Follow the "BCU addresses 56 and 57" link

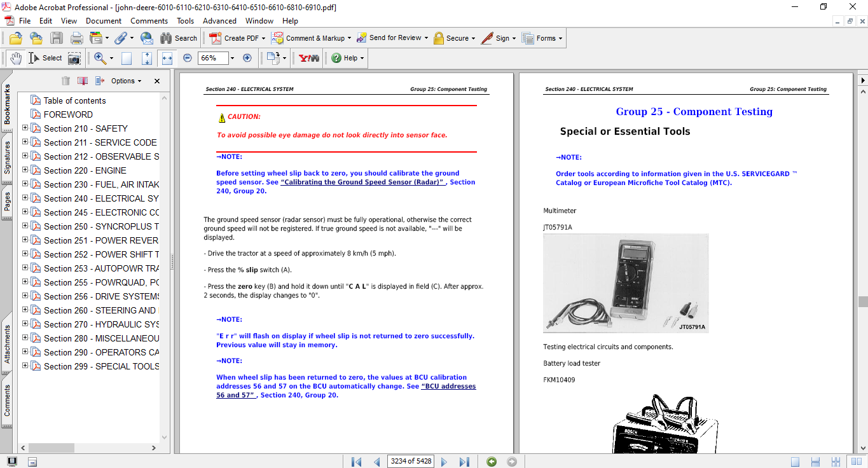[x=448, y=387]
